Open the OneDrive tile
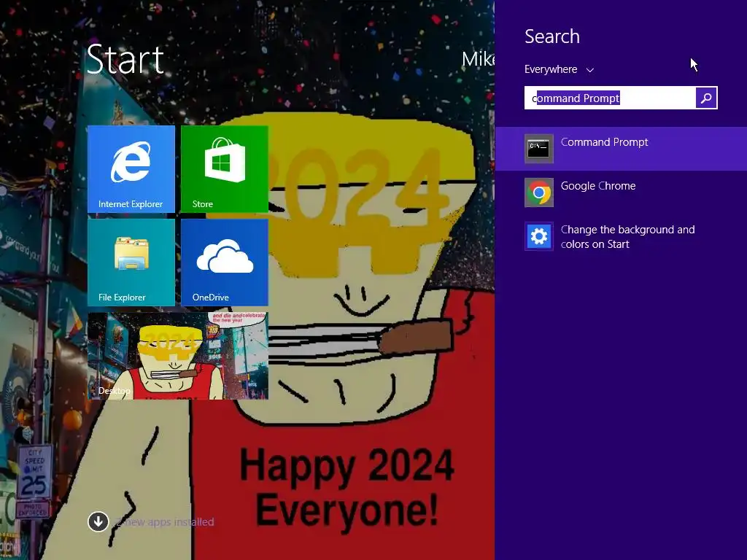747x560 pixels. tap(225, 262)
